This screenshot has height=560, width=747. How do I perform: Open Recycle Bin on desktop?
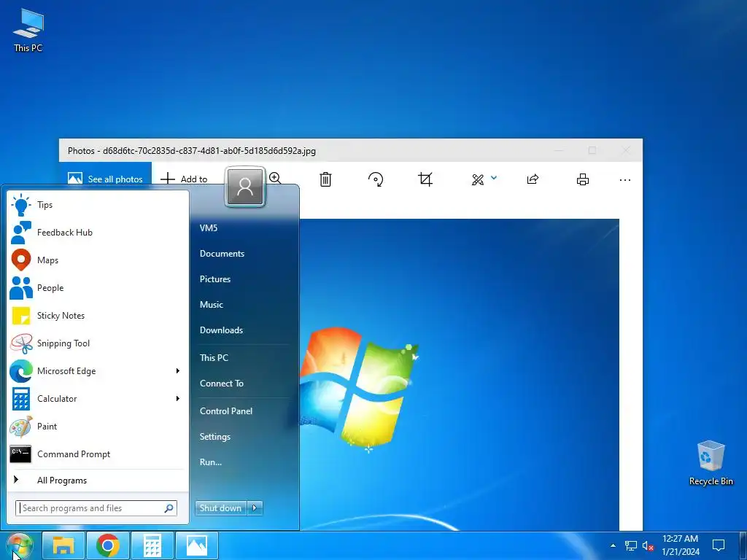[x=711, y=463]
